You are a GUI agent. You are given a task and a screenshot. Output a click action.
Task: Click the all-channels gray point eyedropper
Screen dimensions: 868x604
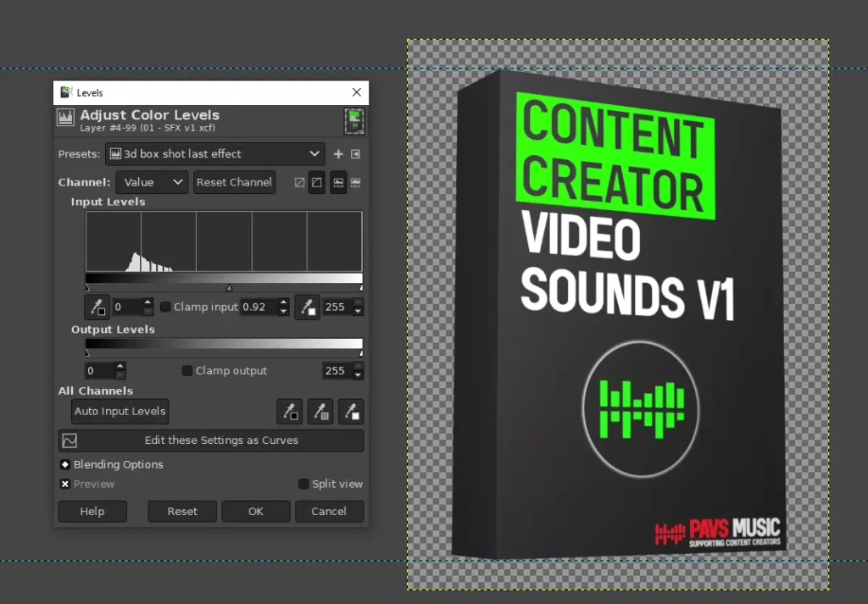point(320,412)
